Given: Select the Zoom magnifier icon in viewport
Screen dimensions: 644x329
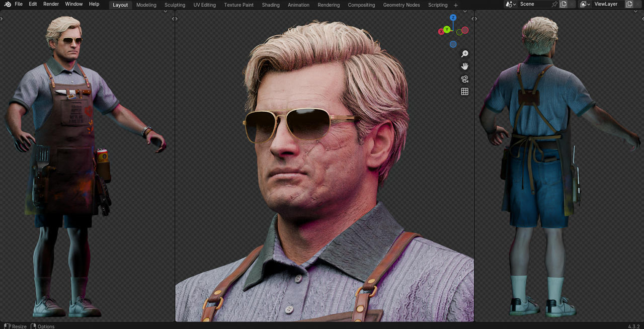Looking at the screenshot, I should coord(464,53).
